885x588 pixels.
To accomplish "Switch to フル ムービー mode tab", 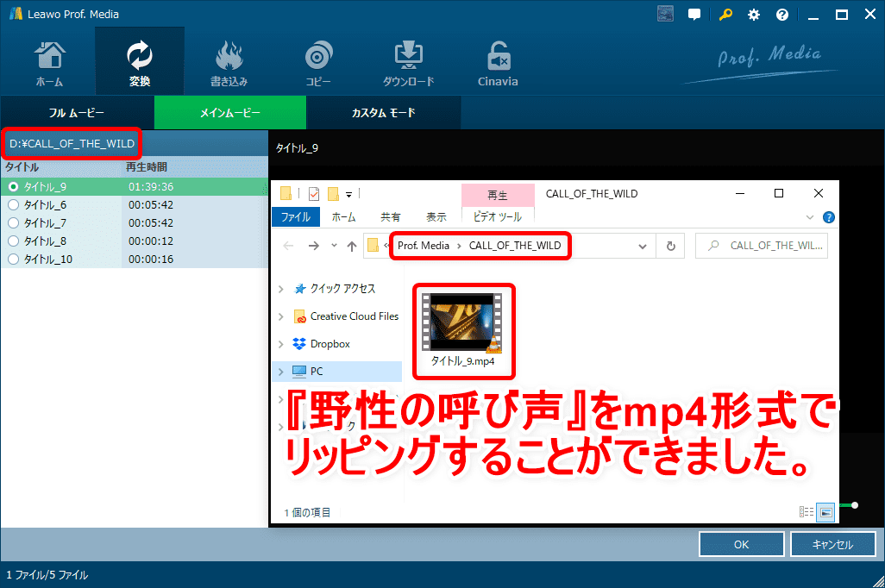I will tap(77, 113).
